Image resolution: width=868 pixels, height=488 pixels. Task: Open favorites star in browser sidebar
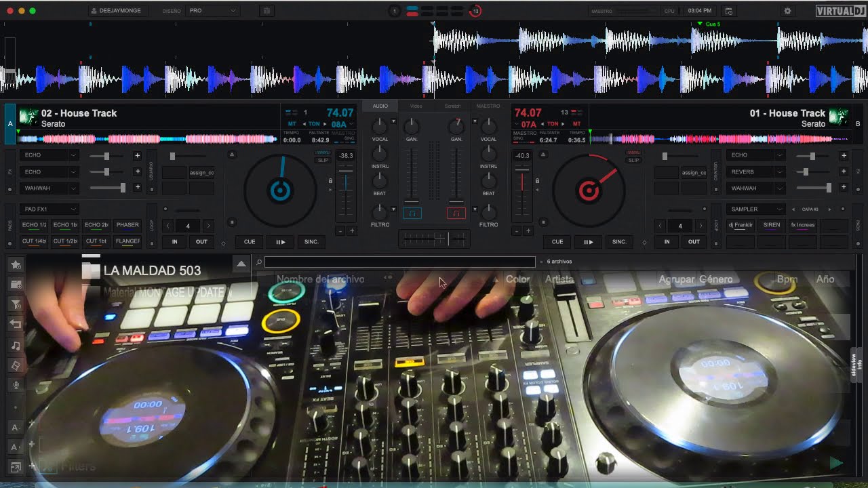point(16,264)
